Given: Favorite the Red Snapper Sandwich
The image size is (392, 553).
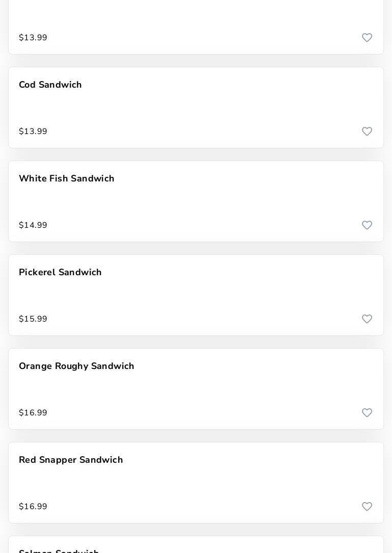Looking at the screenshot, I should click(367, 507).
